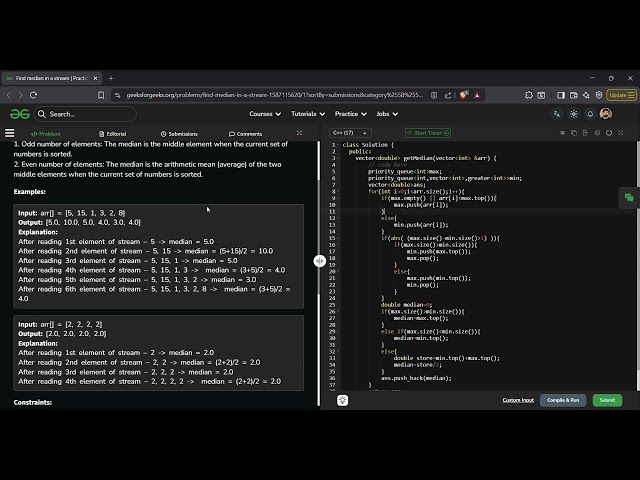
Task: Click the reset code icon in the editor toolbar
Action: coord(609,133)
